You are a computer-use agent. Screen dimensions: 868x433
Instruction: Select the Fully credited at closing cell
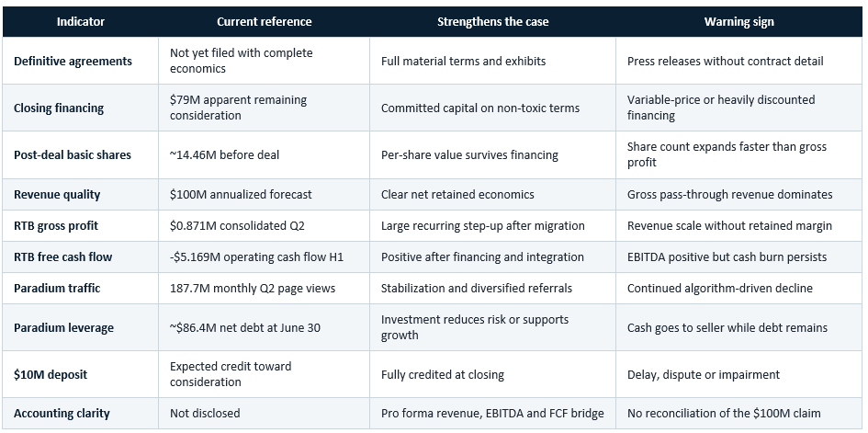[x=443, y=374]
